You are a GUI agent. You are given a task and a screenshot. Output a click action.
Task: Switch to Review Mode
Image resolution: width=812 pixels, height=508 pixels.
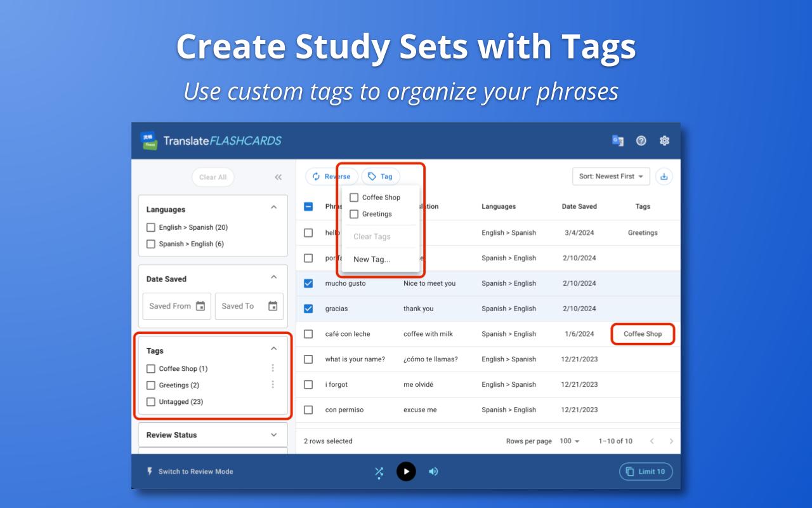[x=190, y=471]
